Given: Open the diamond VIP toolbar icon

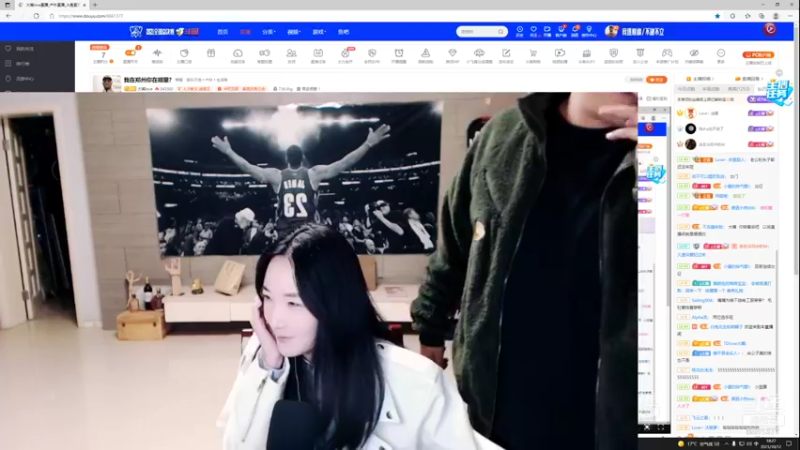Looking at the screenshot, I should 453,53.
